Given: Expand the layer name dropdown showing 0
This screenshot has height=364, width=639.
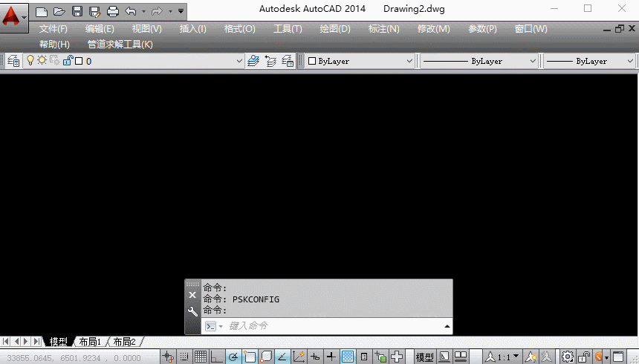Looking at the screenshot, I should coord(239,62).
